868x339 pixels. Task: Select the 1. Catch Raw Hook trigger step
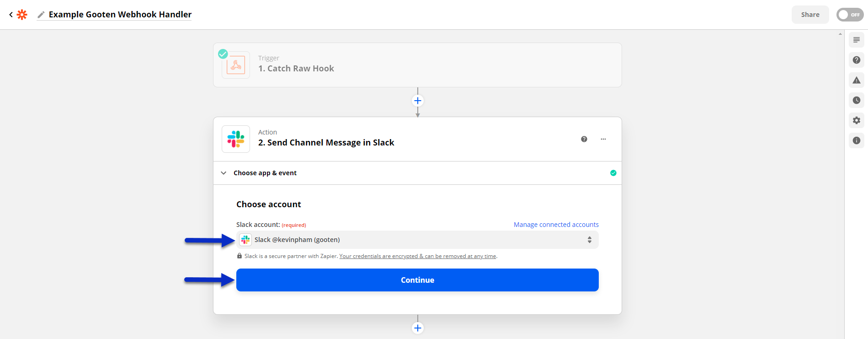click(x=417, y=65)
